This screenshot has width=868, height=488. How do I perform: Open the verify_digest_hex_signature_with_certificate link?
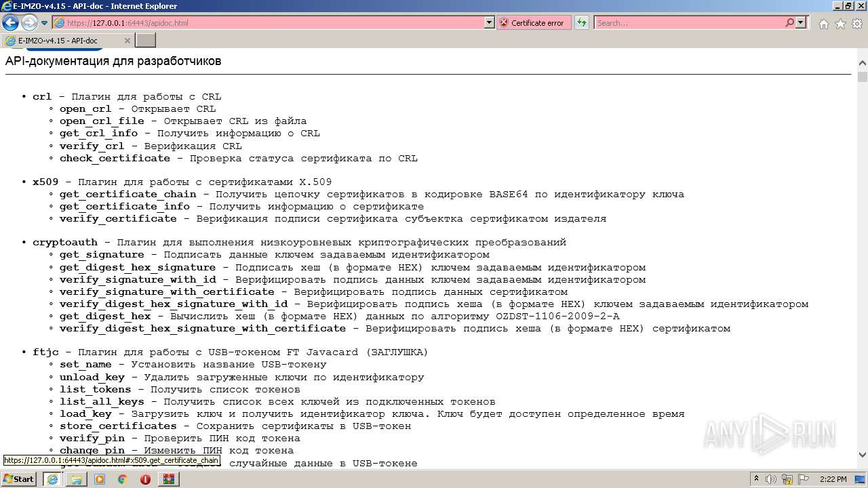pyautogui.click(x=203, y=328)
